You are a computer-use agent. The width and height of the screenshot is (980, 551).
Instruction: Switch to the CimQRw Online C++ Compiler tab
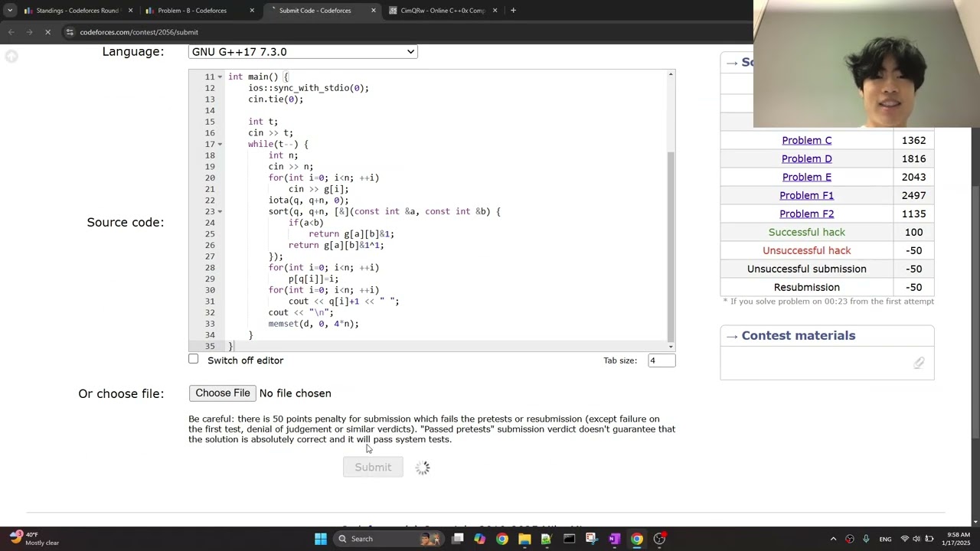click(x=443, y=11)
